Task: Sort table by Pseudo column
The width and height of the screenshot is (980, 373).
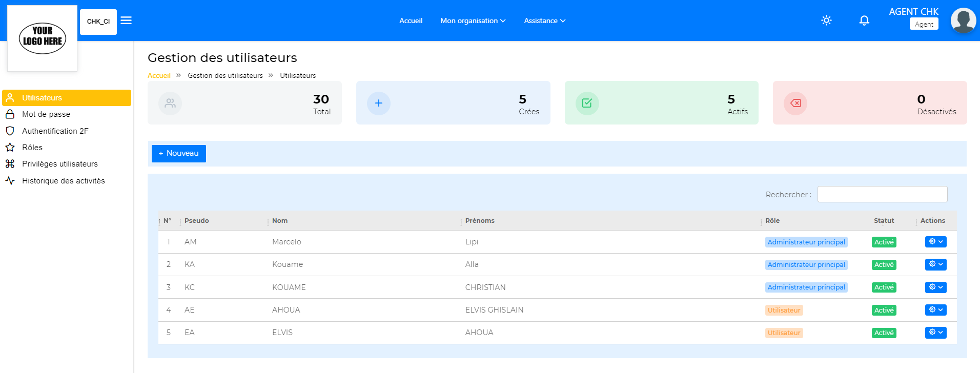Action: click(197, 221)
